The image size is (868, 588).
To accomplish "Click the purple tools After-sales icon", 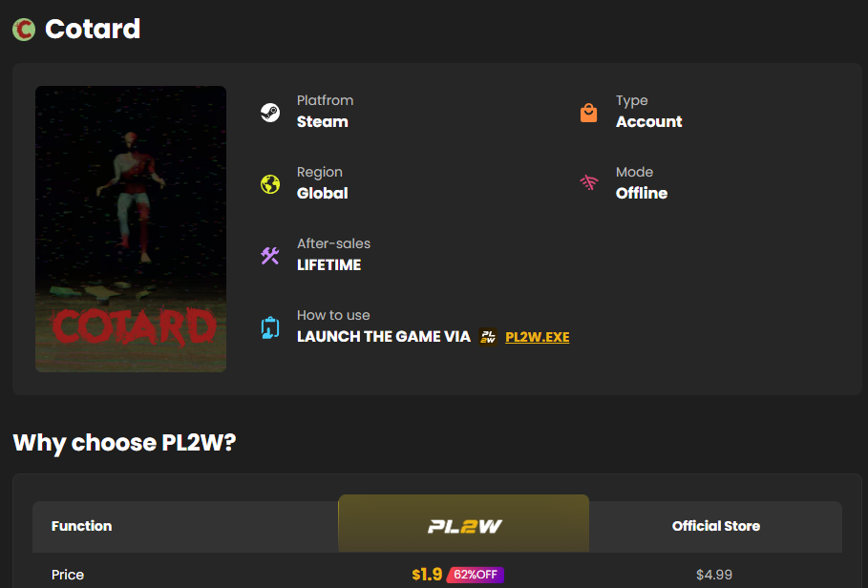I will tap(270, 256).
